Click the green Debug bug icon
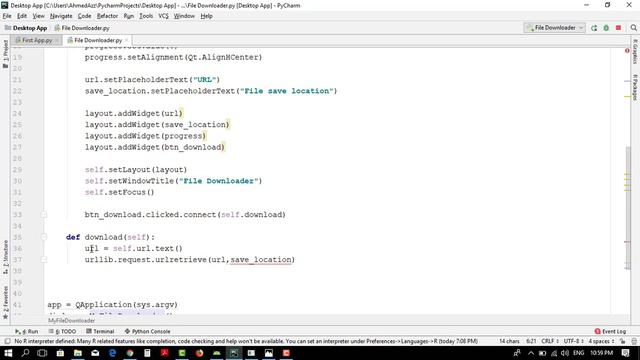The image size is (640, 360). point(606,28)
